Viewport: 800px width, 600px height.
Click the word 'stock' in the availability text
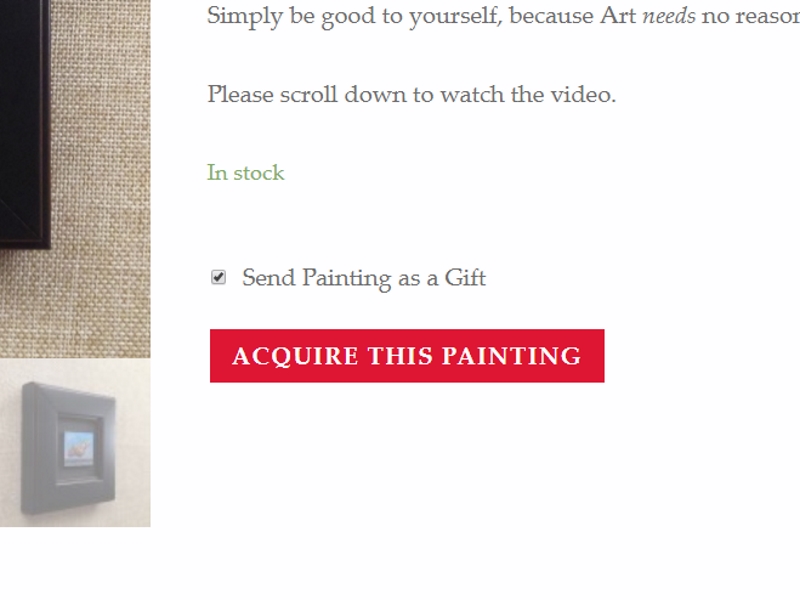259,173
